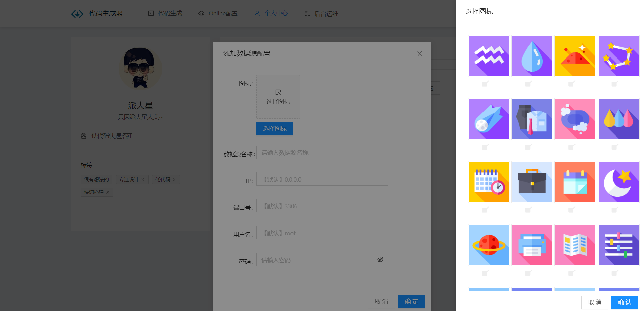Viewport: 644px width, 311px height.
Task: Pick the star constellation icon
Action: pos(619,56)
